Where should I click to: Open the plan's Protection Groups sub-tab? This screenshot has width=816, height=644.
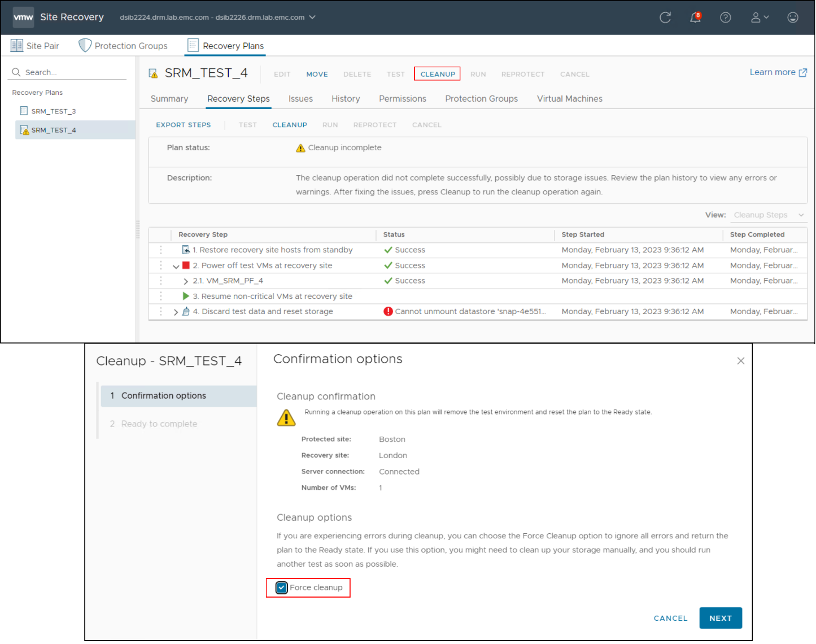[x=482, y=99]
